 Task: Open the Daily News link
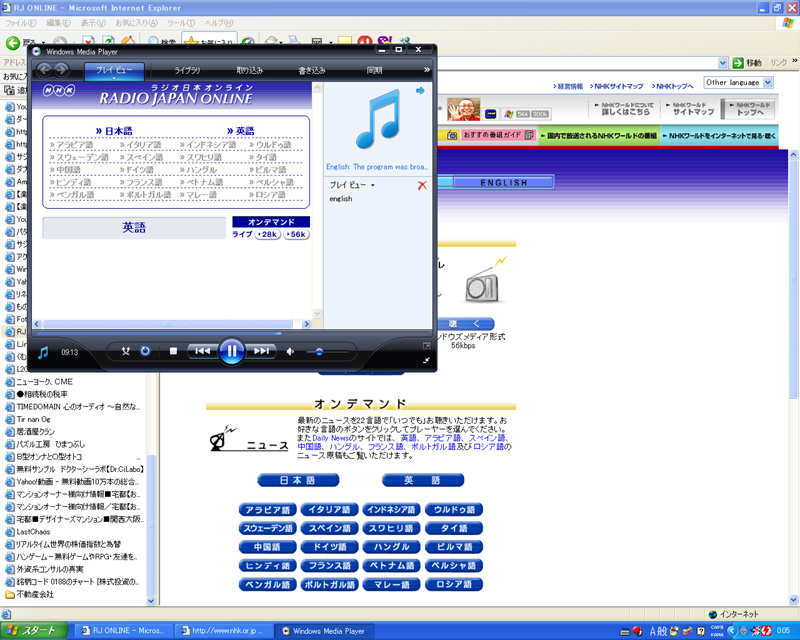pos(330,438)
